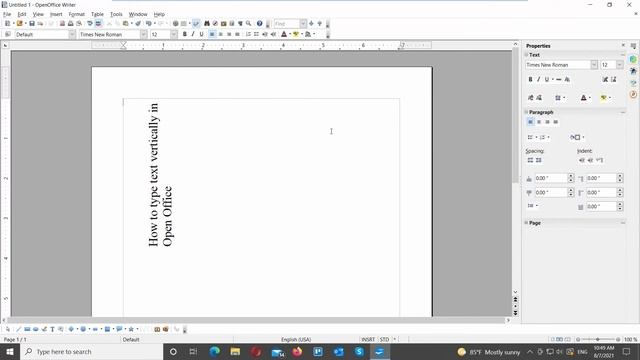Open the Navigator deck in sidebar strip
Image resolution: width=640 pixels, height=360 pixels.
pos(633,95)
